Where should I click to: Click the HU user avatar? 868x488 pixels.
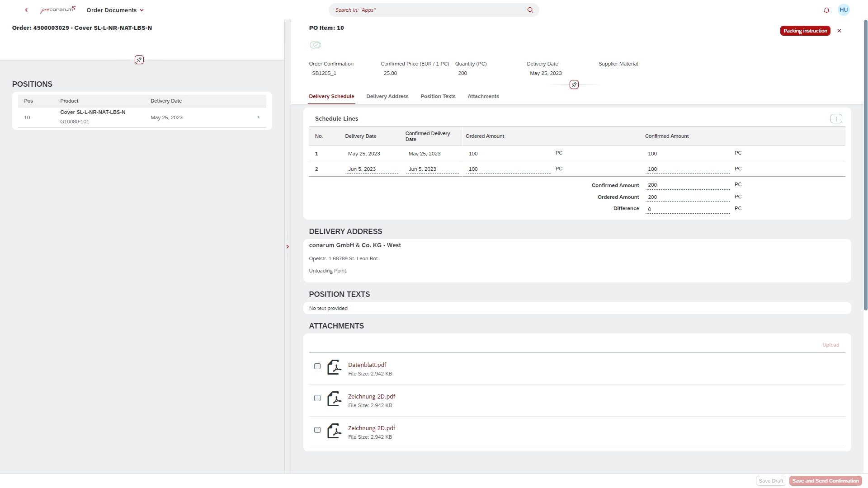[844, 10]
